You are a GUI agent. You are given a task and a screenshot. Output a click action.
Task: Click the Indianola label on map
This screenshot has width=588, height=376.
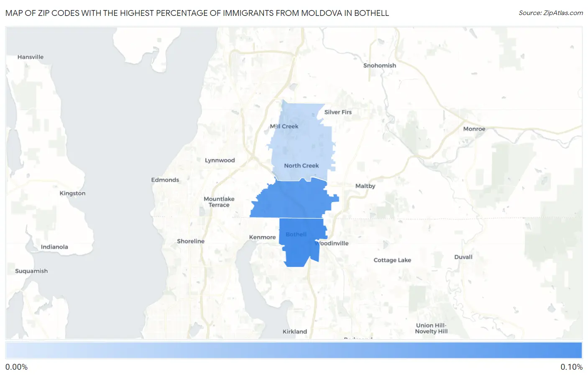pos(54,247)
